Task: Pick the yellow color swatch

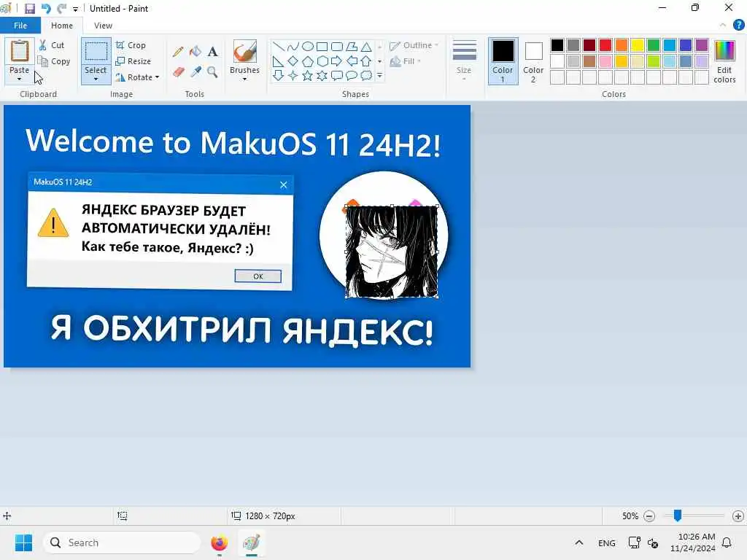Action: (638, 45)
